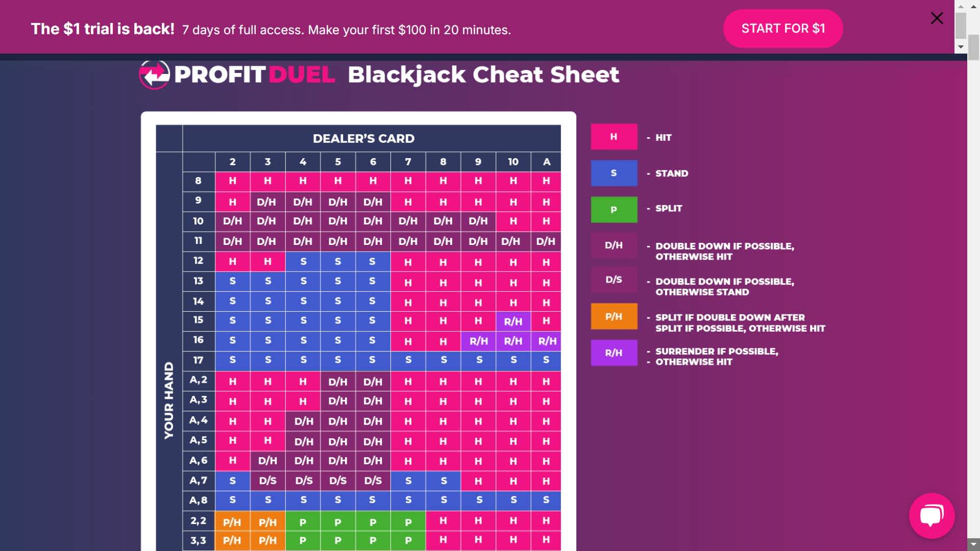
Task: Click the Blackjack Cheat Sheet title
Action: click(x=483, y=75)
